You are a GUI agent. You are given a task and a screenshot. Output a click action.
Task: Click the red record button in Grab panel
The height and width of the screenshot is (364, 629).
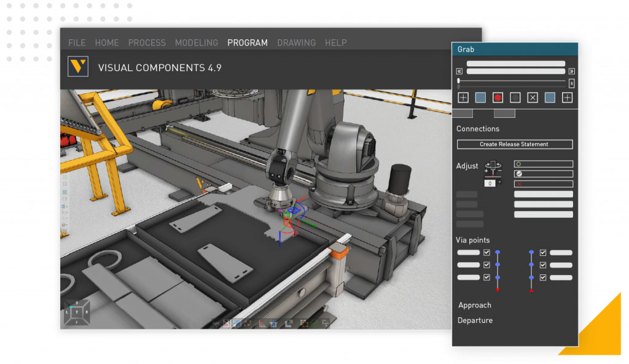(x=498, y=98)
